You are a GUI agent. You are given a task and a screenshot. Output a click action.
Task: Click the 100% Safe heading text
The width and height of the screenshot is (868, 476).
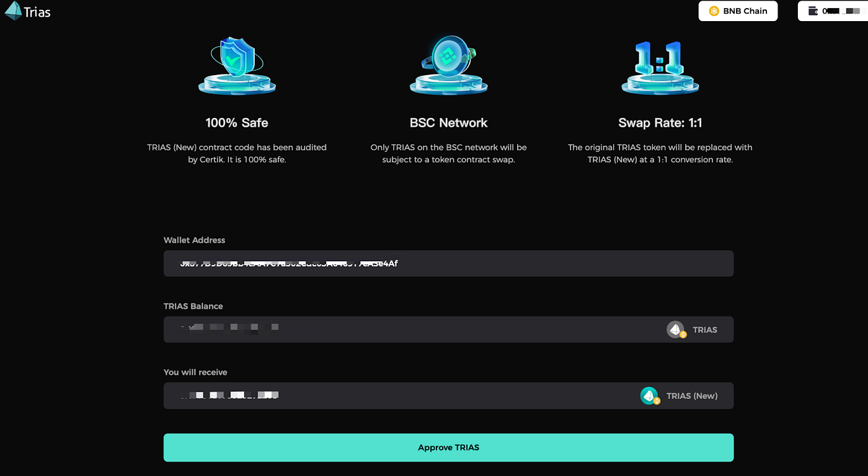click(237, 122)
